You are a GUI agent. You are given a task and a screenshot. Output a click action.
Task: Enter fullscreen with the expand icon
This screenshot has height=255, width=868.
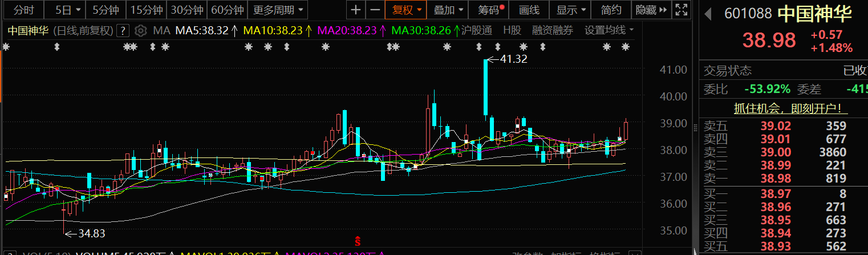680,10
